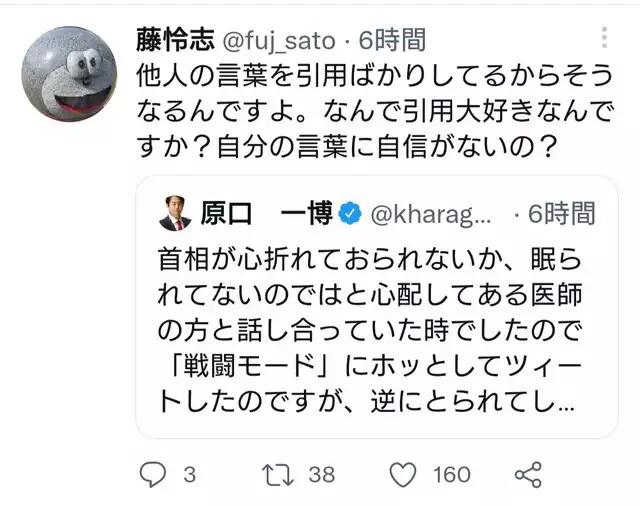The width and height of the screenshot is (640, 506).
Task: Click the @kharag... handle in quoted tweet
Action: 431,213
